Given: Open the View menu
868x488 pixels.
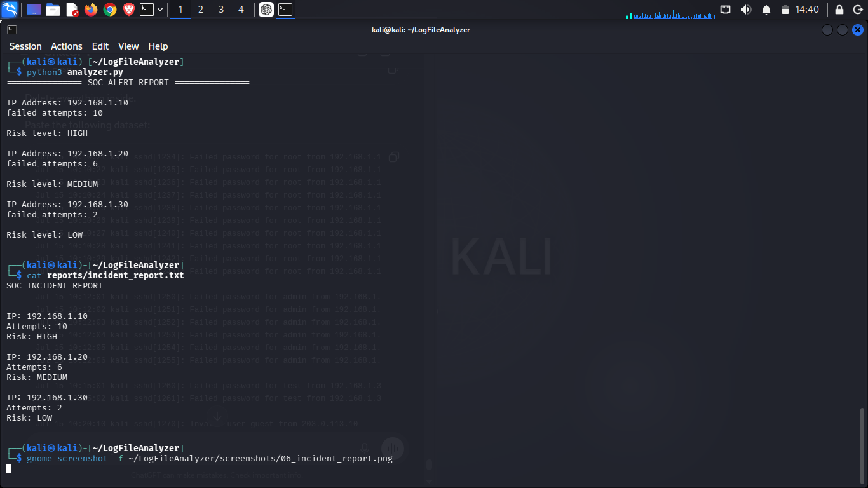Looking at the screenshot, I should point(128,46).
